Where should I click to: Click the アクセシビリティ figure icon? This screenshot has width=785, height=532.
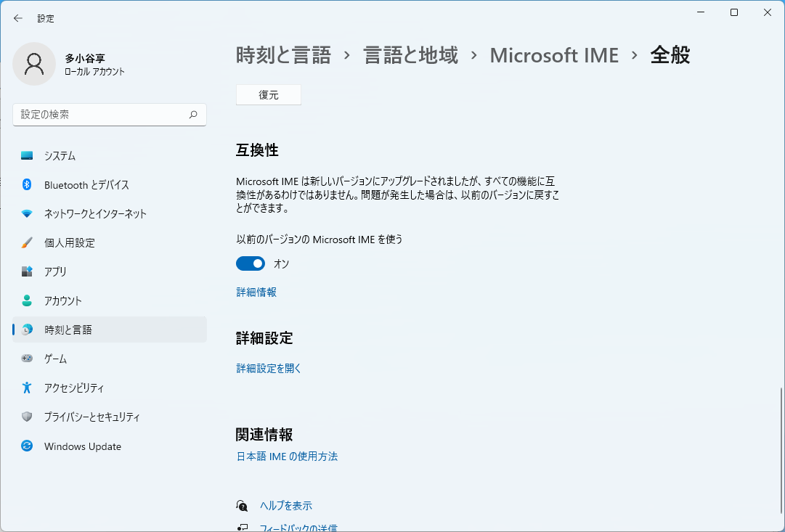click(x=27, y=388)
